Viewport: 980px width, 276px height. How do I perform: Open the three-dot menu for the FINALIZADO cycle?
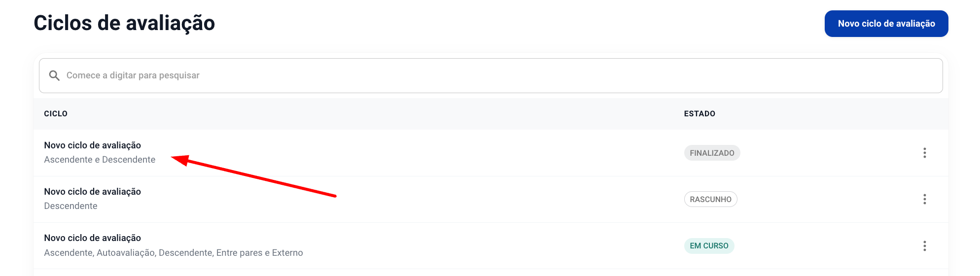coord(924,153)
